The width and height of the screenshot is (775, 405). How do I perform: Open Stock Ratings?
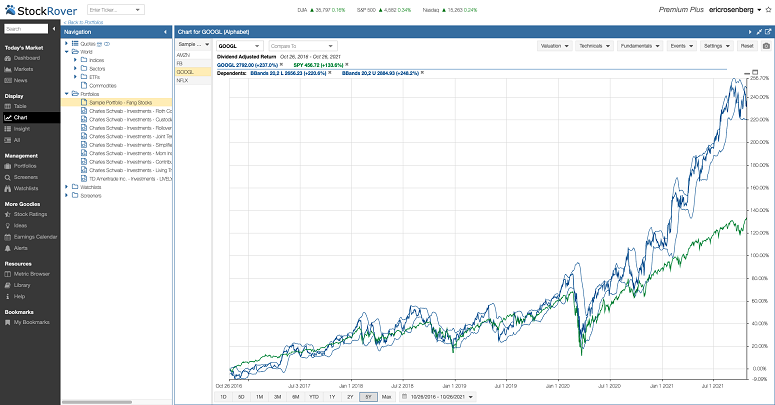click(26, 214)
